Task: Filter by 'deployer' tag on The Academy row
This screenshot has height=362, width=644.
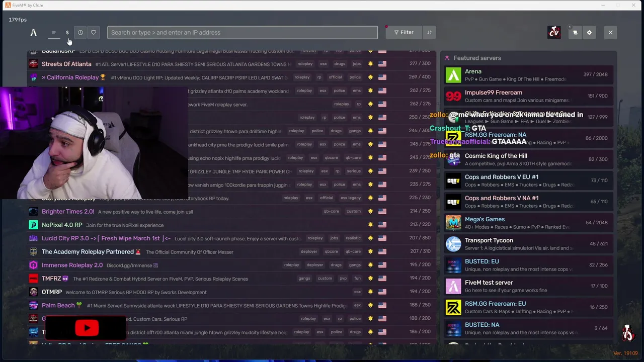Action: click(309, 251)
